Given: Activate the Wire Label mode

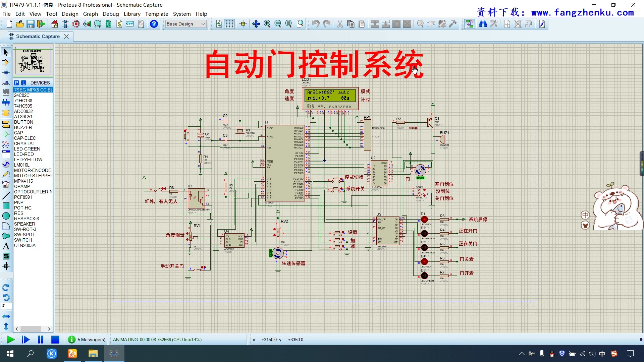Looking at the screenshot, I should pyautogui.click(x=6, y=82).
